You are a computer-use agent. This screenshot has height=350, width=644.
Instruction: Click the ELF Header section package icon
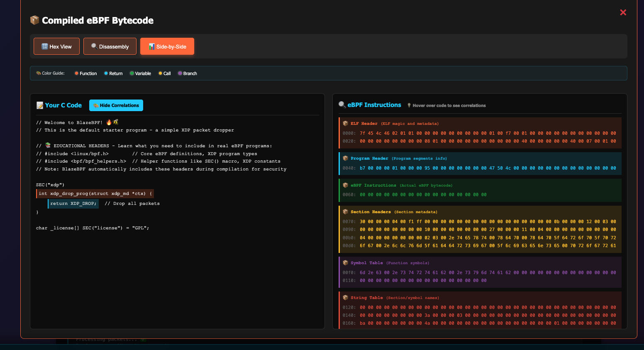tap(345, 124)
